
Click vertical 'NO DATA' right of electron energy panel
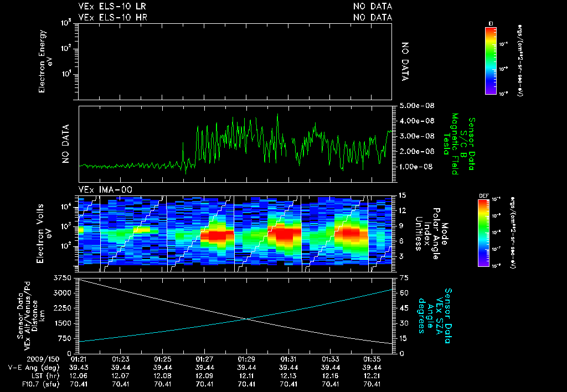[405, 61]
